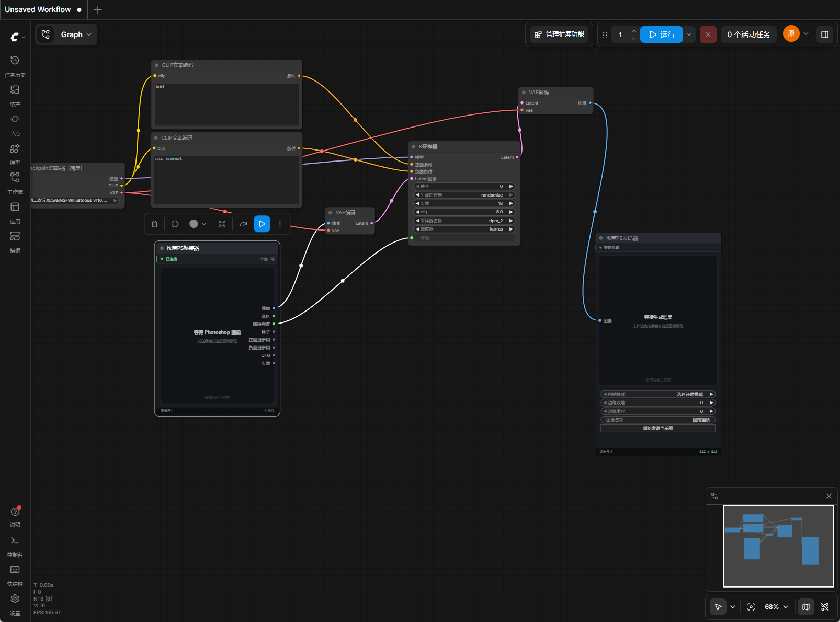Click the fit-view icon beside zoom percentage
Screen dimensions: 840x622
[x=751, y=607]
